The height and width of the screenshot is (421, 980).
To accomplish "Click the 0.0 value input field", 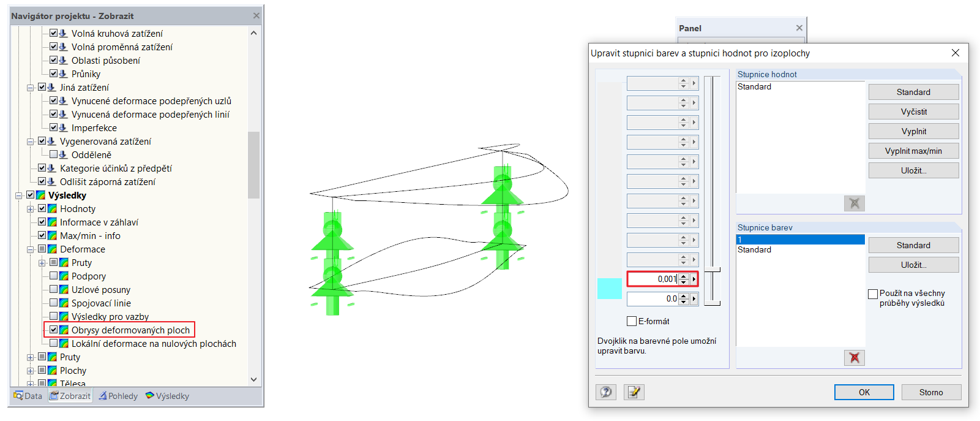I will coord(653,299).
